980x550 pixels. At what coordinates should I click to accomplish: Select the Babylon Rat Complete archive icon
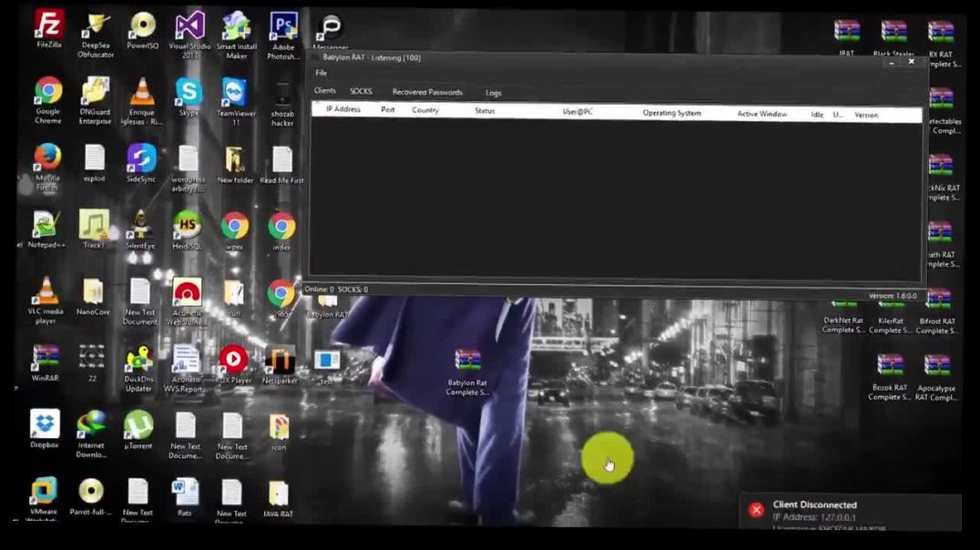[x=467, y=372]
